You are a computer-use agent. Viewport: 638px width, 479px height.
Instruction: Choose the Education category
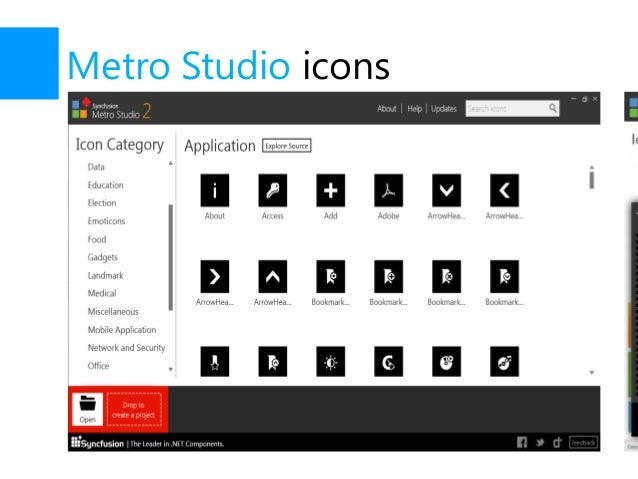coord(105,185)
